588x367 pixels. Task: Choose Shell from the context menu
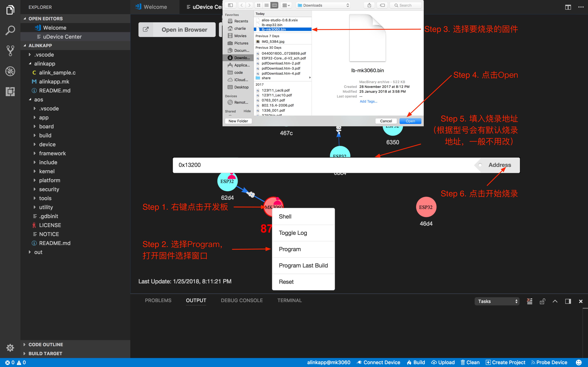pyautogui.click(x=303, y=216)
